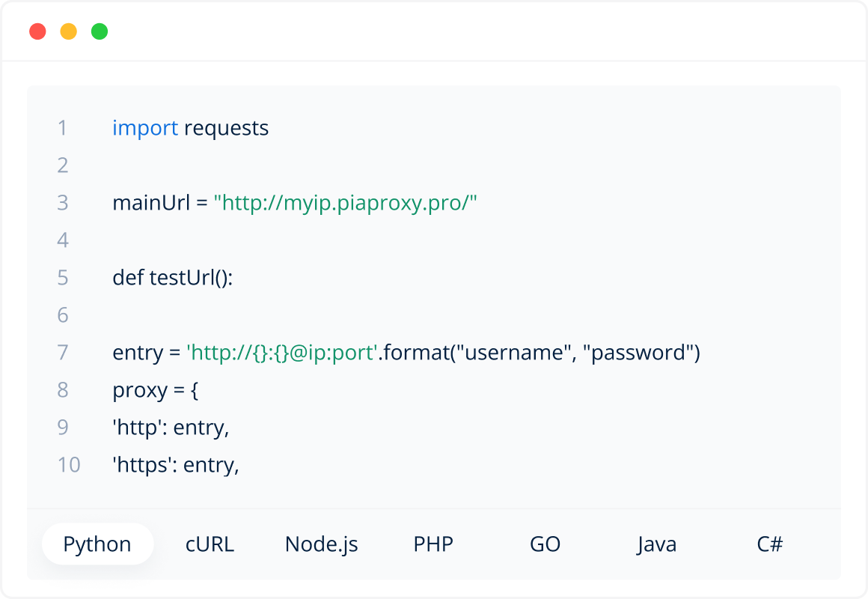Screen dimensions: 868x599
Task: Open the PHP example tab
Action: tap(433, 544)
